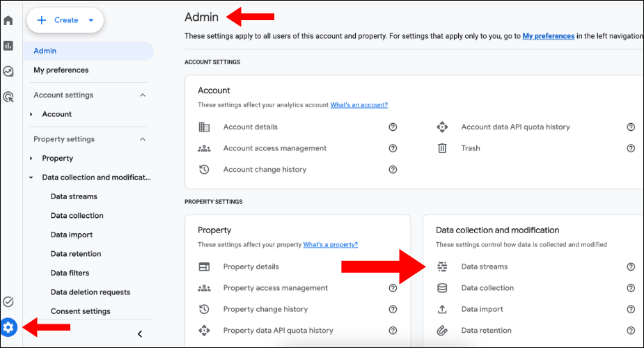Open Data collection in the sidebar
This screenshot has width=644, height=348.
77,216
